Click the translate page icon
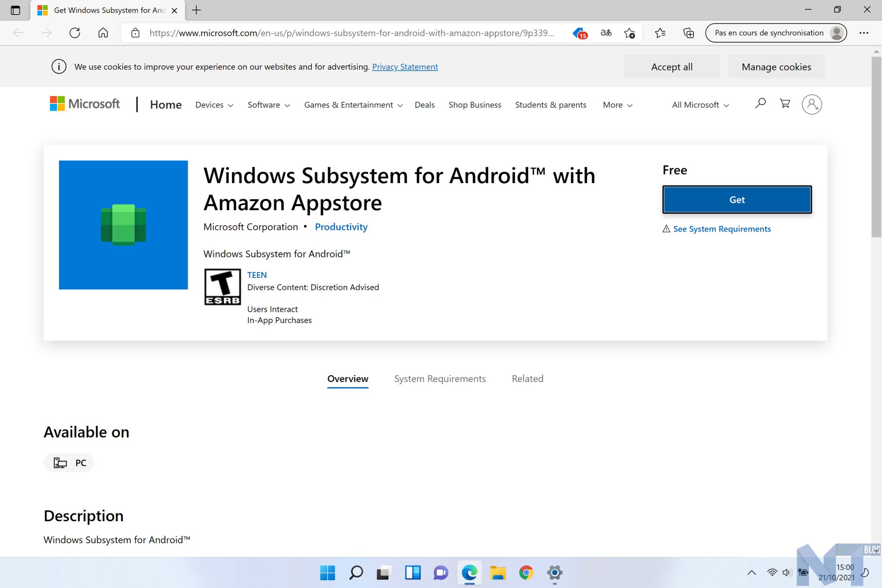Viewport: 882px width, 588px height. pos(606,33)
